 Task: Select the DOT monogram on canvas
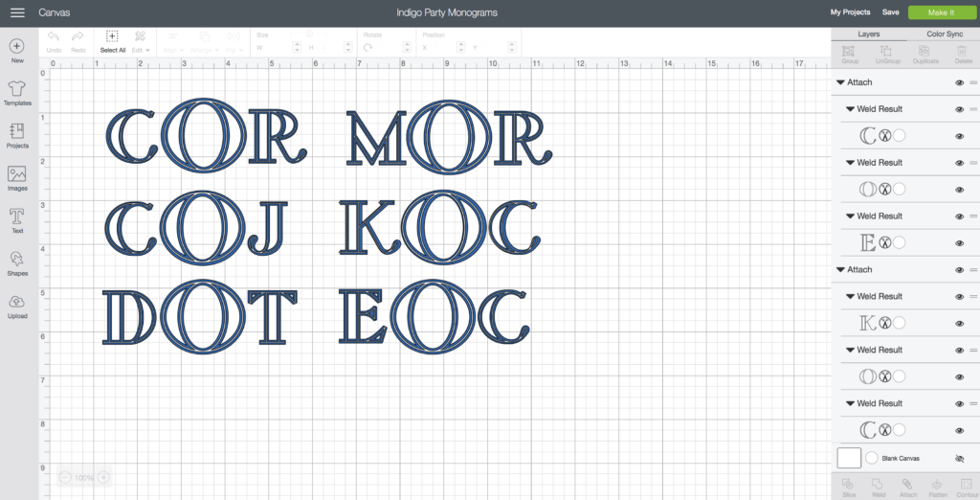199,317
